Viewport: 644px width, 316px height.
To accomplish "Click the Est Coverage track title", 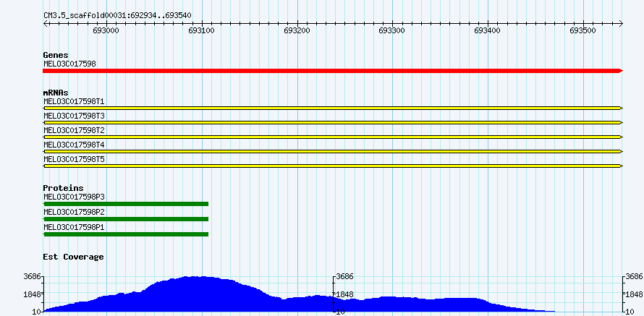I will pos(73,257).
